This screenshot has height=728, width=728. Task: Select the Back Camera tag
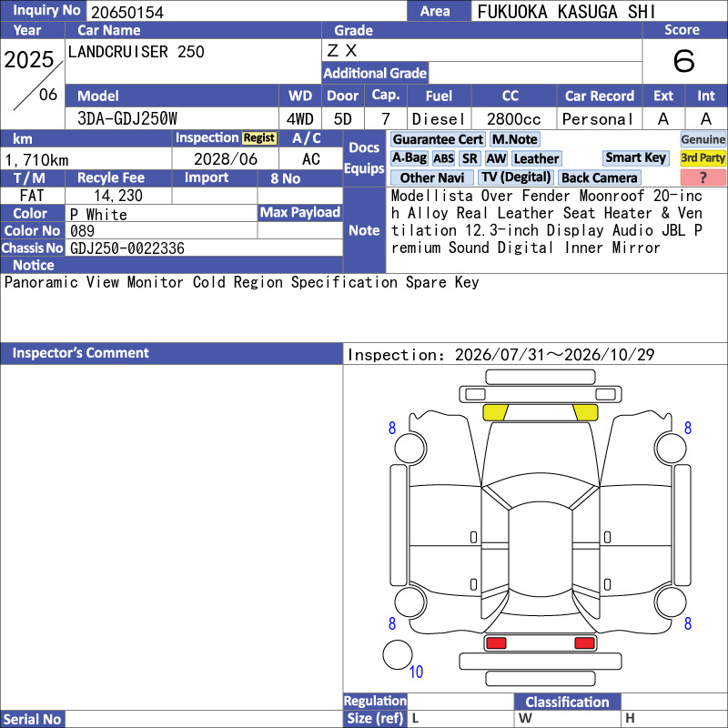[x=599, y=177]
